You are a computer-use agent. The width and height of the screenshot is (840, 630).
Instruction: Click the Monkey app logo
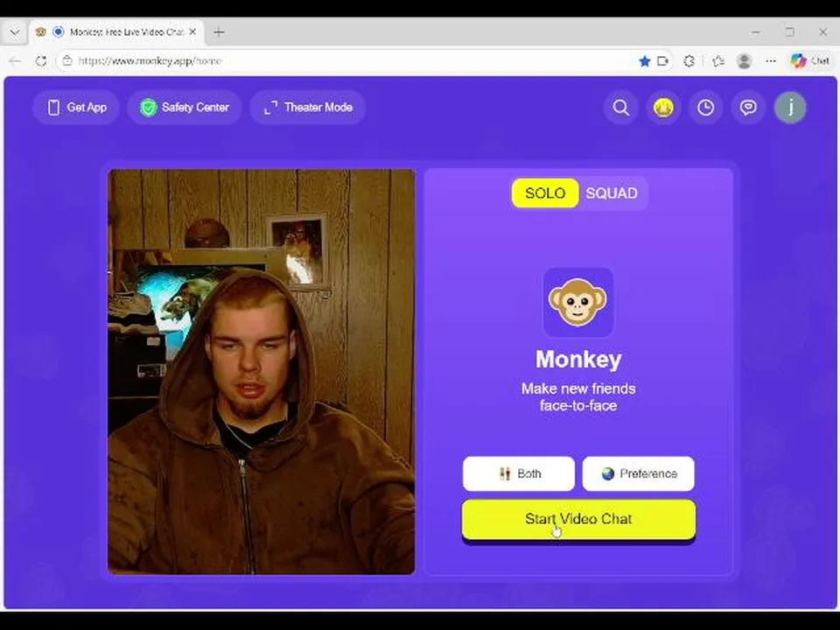pyautogui.click(x=578, y=302)
